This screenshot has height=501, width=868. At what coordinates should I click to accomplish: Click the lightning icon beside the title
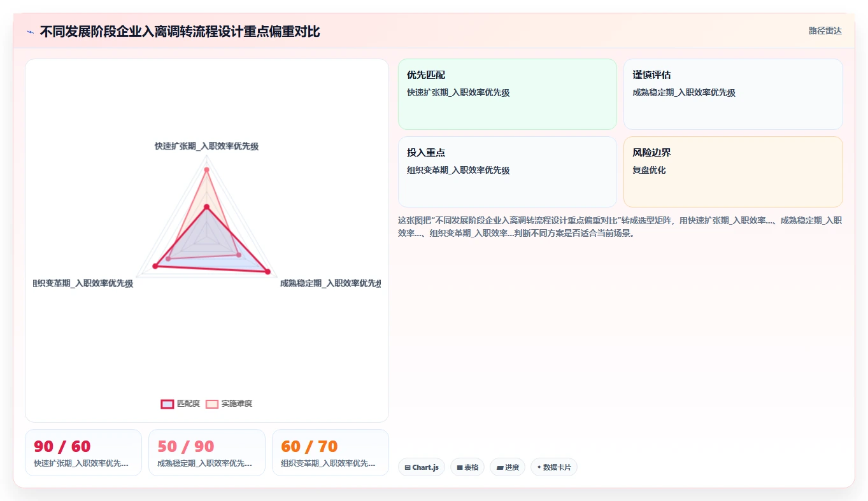[x=31, y=32]
